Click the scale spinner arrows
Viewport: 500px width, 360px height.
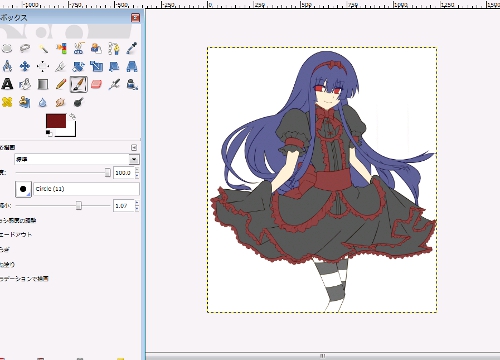pyautogui.click(x=137, y=206)
